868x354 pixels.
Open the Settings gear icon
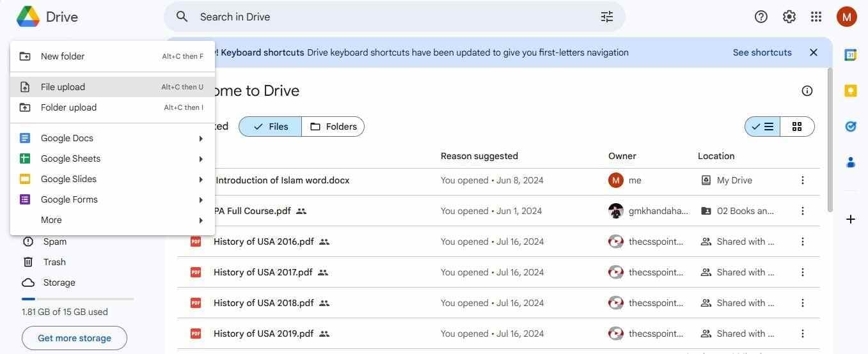(x=789, y=17)
